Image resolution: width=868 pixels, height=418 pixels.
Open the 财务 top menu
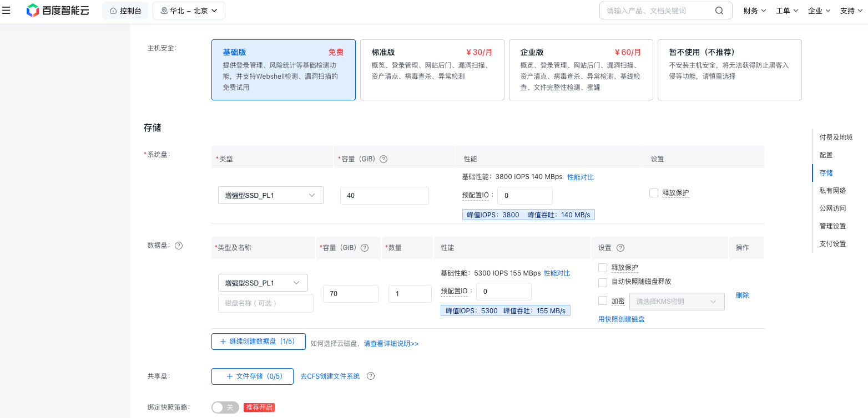(754, 11)
